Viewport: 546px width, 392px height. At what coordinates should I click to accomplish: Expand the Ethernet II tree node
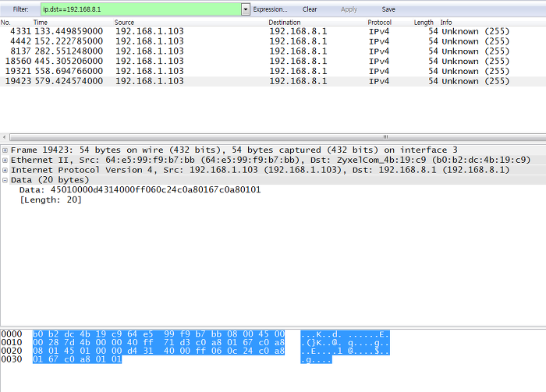5,161
